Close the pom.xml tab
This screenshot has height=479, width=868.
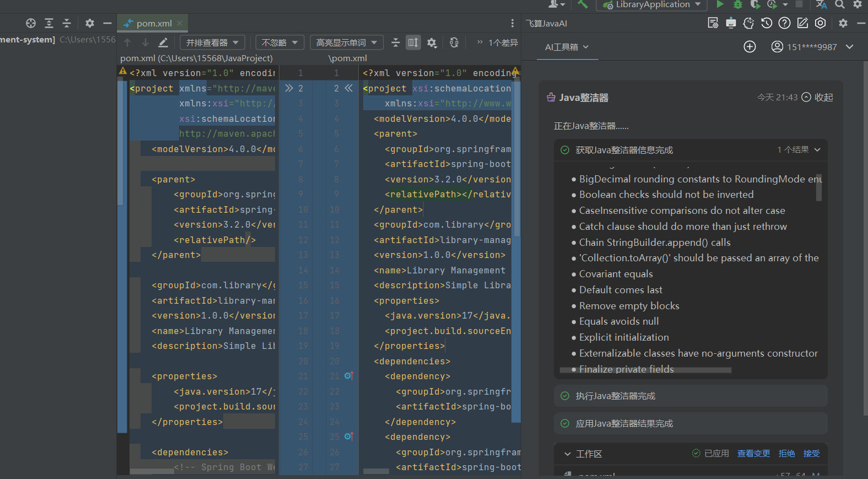click(x=180, y=23)
